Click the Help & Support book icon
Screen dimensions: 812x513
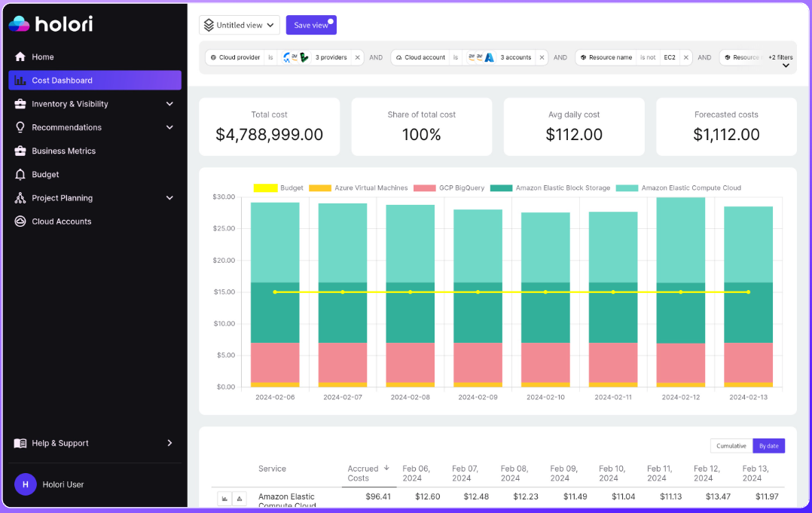tap(20, 443)
